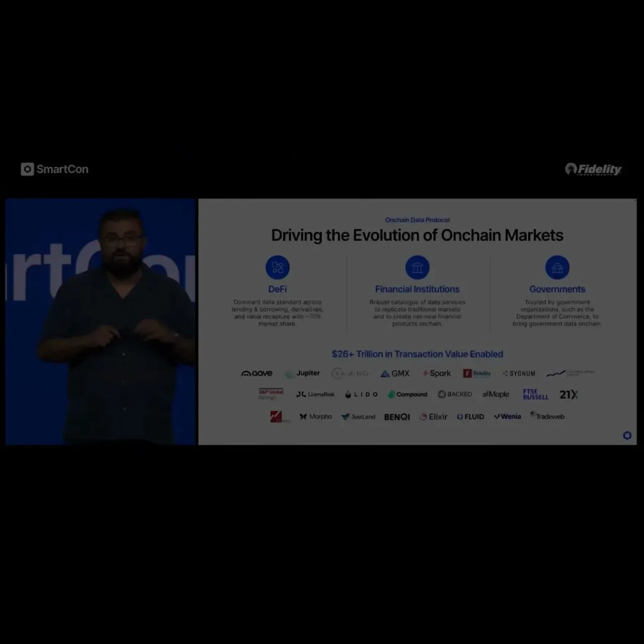Click the S&P Global Ratings logo
The width and height of the screenshot is (644, 644).
coord(271,394)
